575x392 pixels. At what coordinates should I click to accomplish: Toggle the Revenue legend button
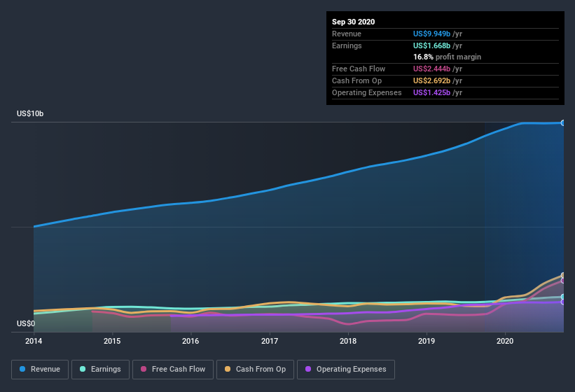[x=40, y=370]
